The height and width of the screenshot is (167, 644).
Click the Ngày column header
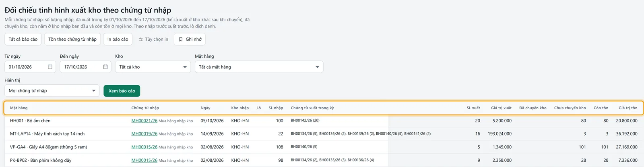pos(206,108)
